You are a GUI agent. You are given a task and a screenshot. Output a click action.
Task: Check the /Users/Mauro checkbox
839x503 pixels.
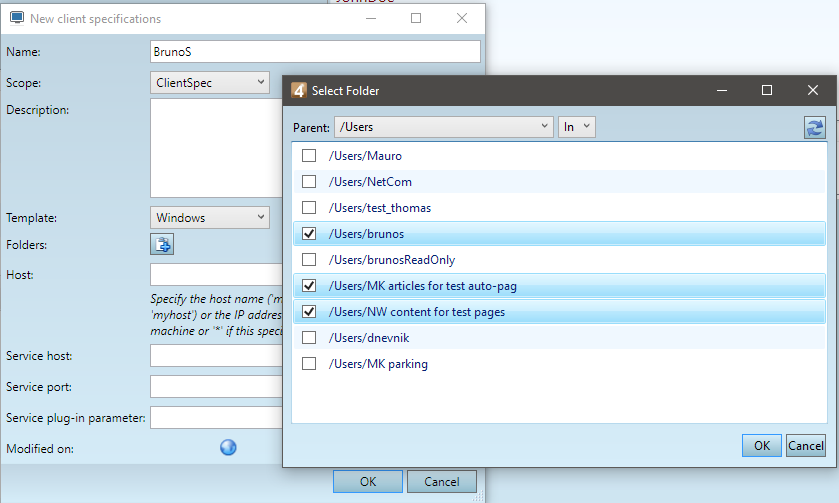[309, 155]
